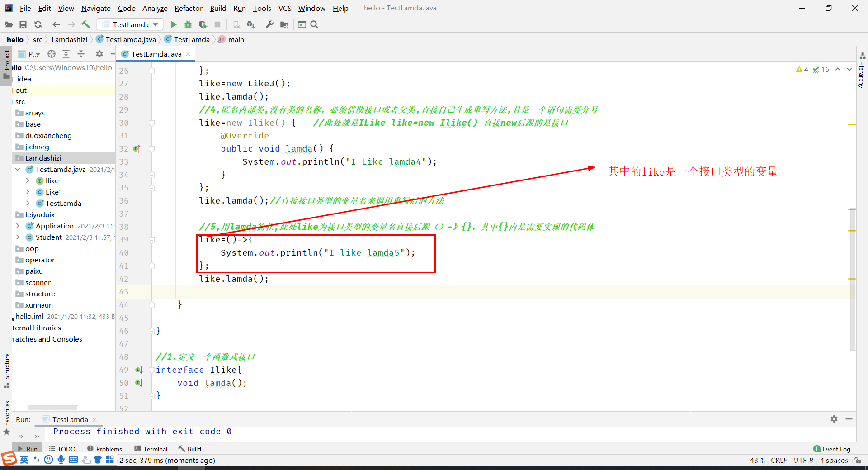This screenshot has width=868, height=470.
Task: Run TestLamda with the green play button
Action: pos(174,24)
